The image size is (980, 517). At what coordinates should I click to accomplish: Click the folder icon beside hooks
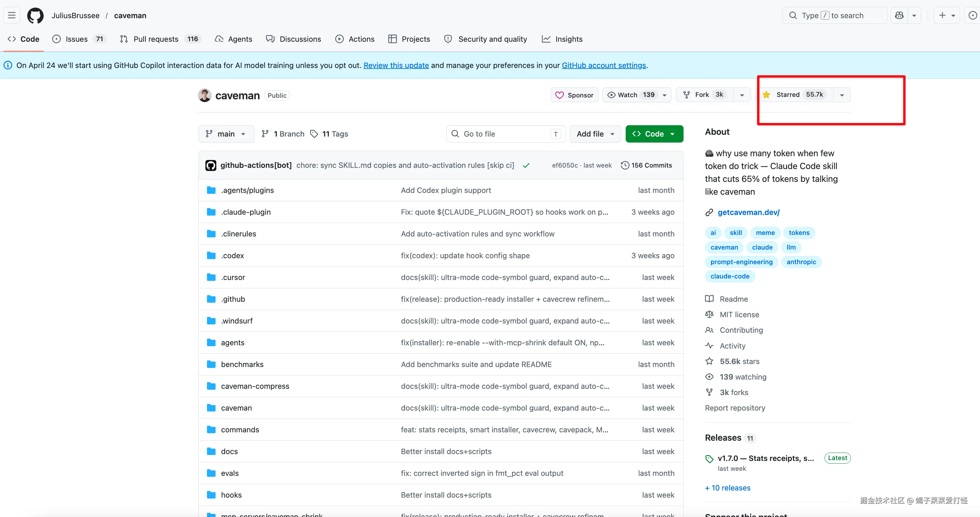(x=211, y=495)
